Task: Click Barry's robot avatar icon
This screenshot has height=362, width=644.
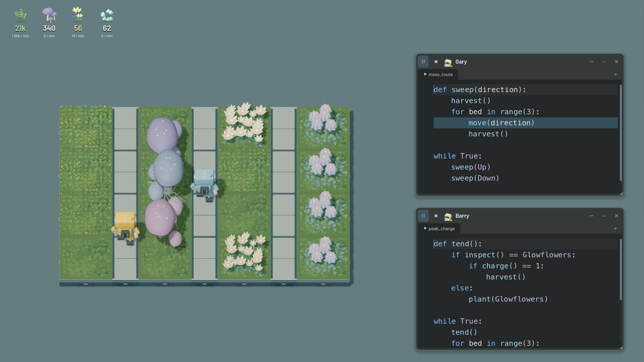Action: pyautogui.click(x=448, y=216)
